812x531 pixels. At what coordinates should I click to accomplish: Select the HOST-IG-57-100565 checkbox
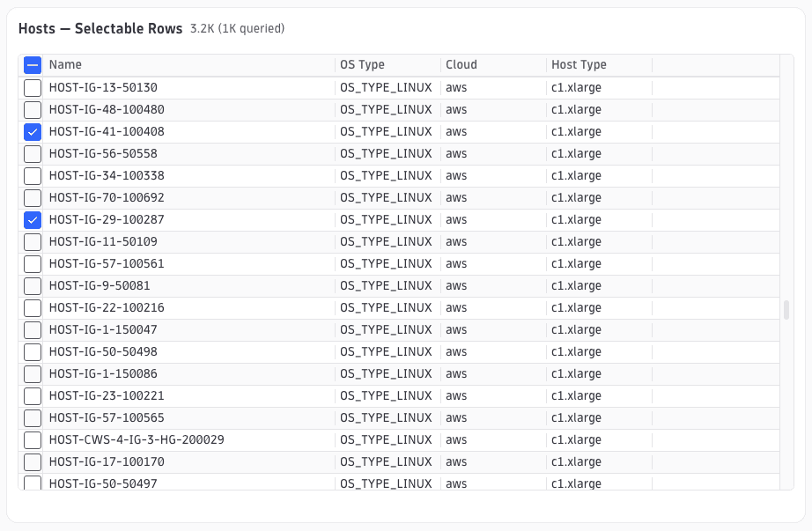coord(33,418)
